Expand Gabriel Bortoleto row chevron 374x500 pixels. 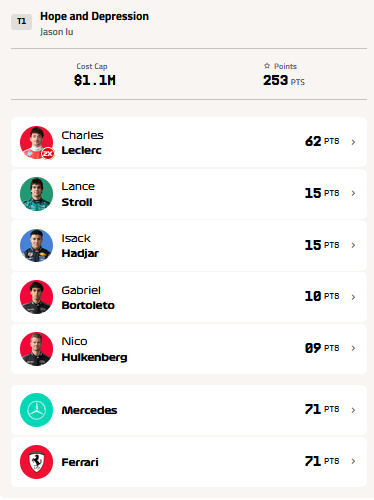tap(353, 297)
